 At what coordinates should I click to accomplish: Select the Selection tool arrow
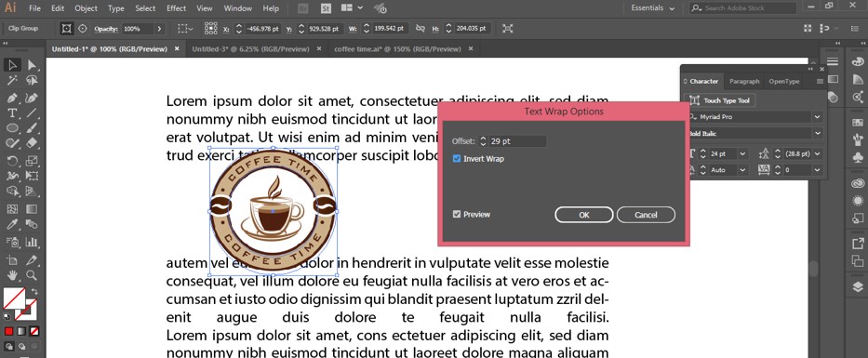coord(11,65)
